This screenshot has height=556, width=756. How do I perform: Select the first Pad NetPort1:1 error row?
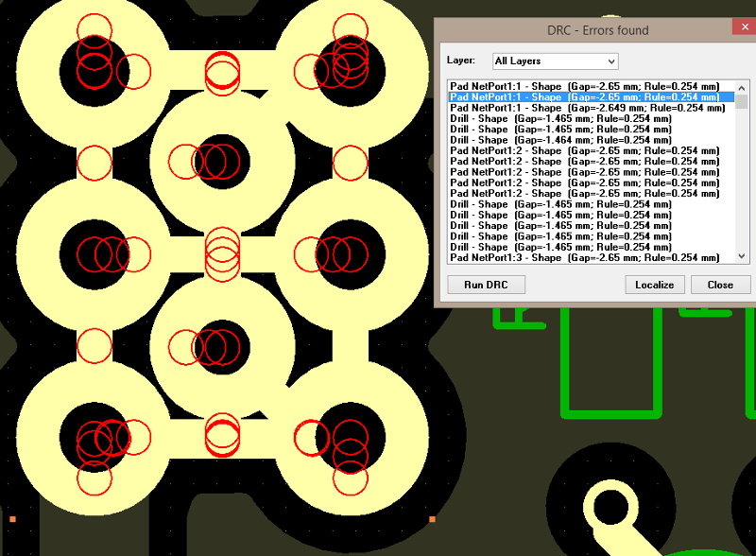592,86
